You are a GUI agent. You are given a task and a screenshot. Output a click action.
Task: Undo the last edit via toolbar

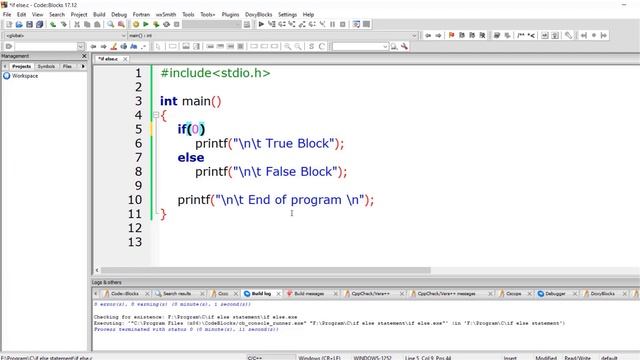click(x=53, y=24)
